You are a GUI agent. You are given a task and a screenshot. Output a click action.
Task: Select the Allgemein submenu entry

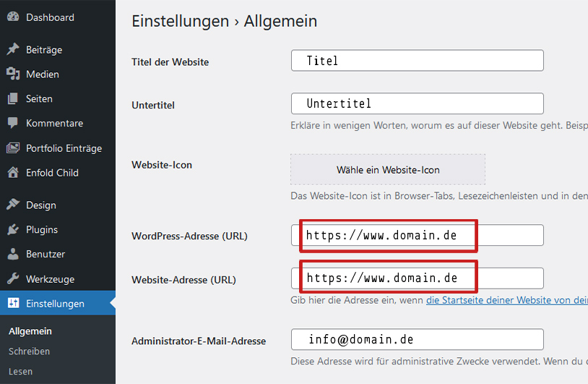click(x=30, y=331)
